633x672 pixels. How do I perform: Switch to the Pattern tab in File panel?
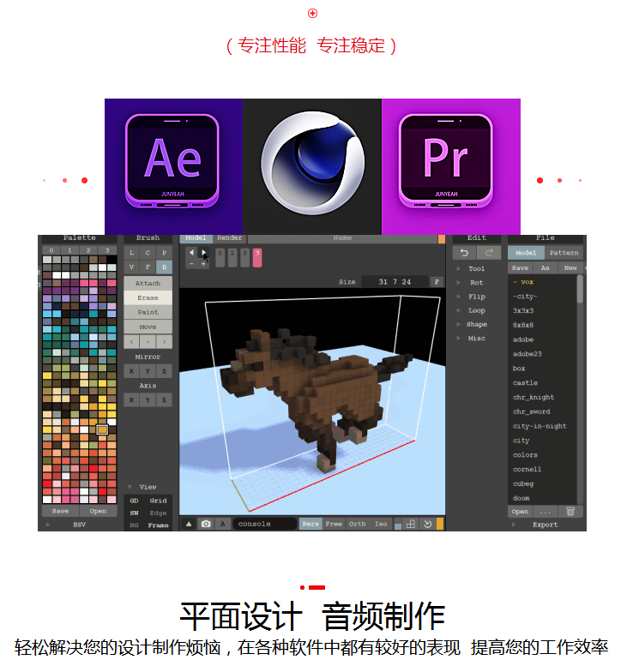(x=564, y=253)
